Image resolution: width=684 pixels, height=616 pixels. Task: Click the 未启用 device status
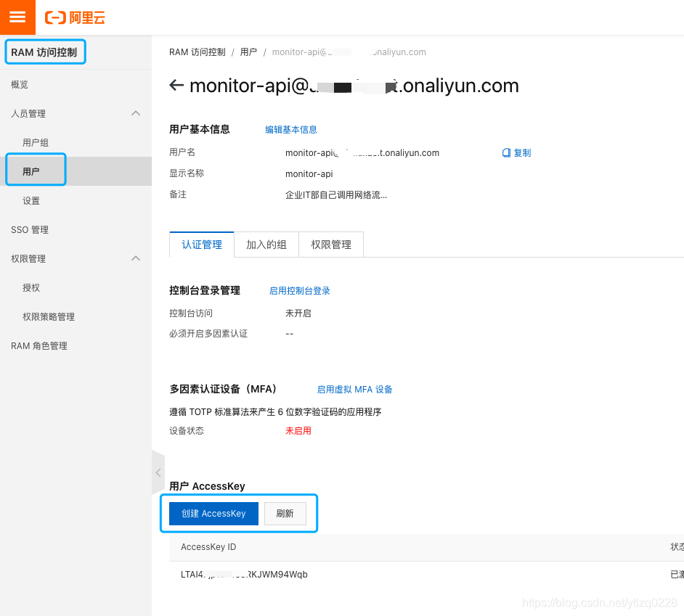click(x=298, y=431)
